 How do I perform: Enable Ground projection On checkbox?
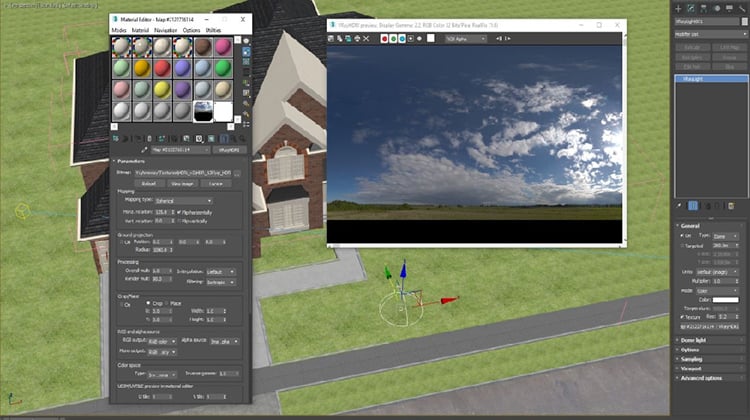tap(121, 243)
